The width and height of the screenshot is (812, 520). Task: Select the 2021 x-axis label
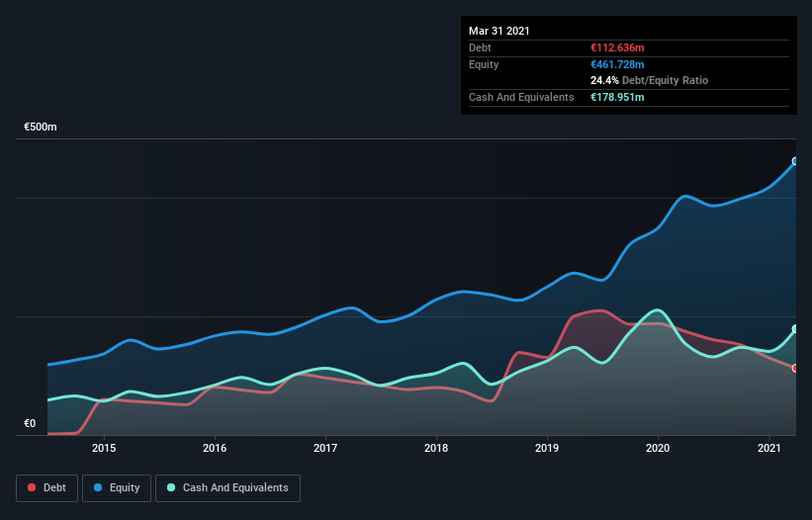tap(769, 448)
